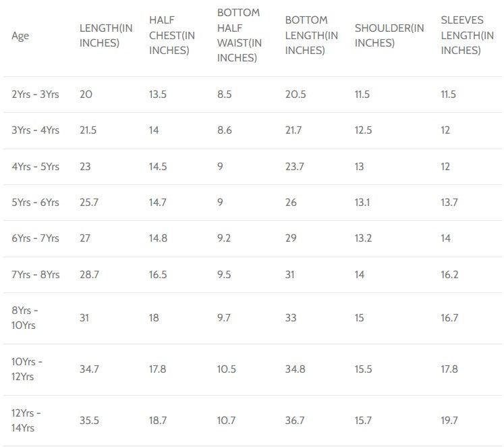Screen dimensions: 504x447
Task: Select the 4Yrs - 5Yrs row label
Action: click(x=36, y=167)
